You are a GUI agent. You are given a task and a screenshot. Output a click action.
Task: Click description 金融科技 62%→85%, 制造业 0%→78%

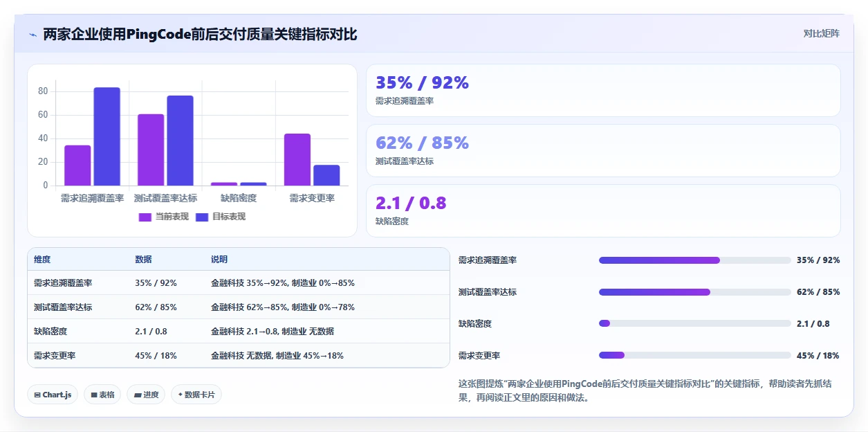point(283,307)
